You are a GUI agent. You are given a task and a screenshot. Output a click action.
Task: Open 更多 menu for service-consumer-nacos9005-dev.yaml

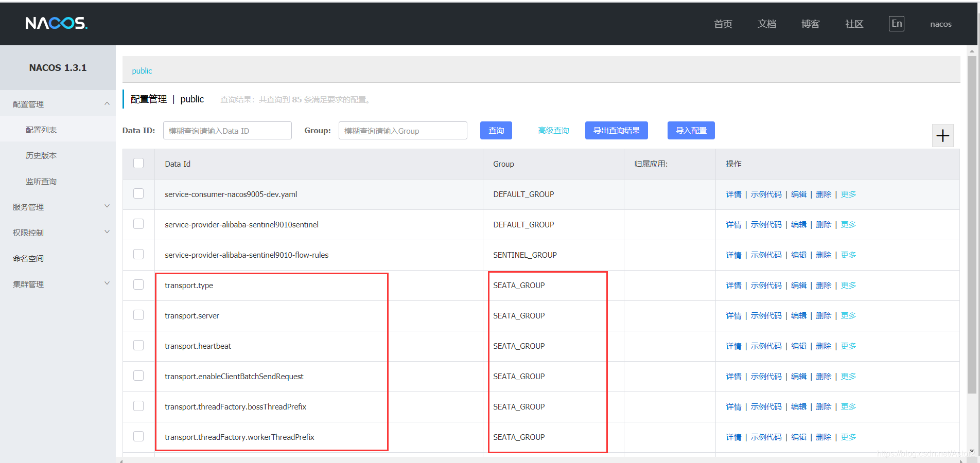[848, 194]
